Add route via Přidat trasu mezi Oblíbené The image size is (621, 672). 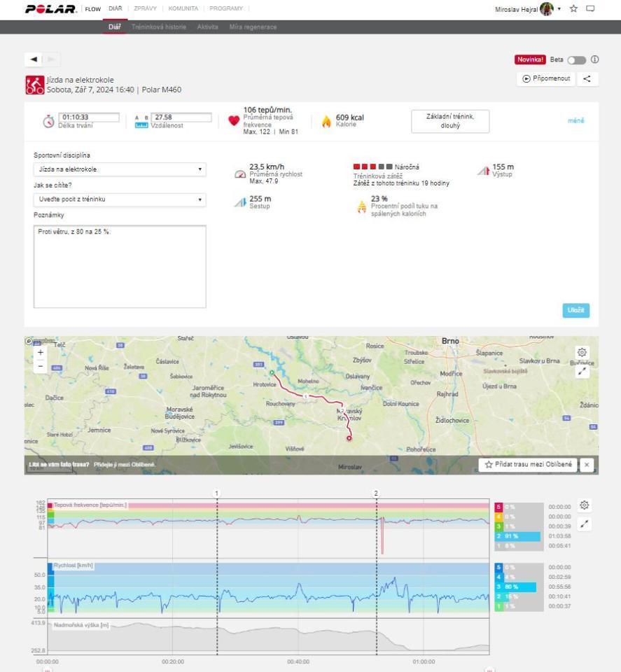pyautogui.click(x=529, y=465)
